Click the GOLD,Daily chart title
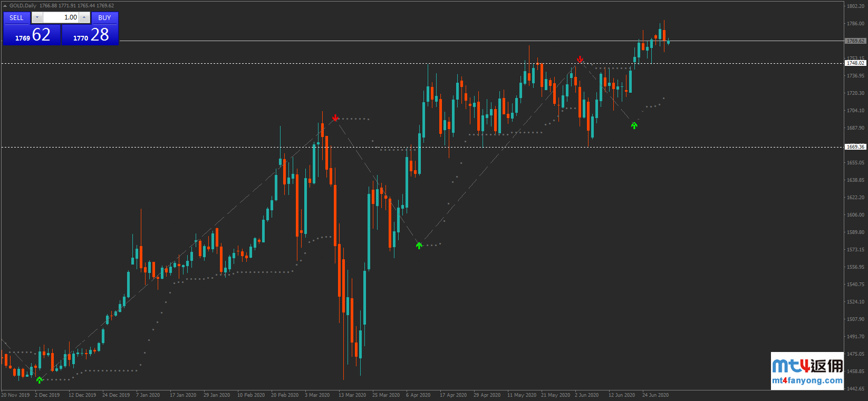 (x=23, y=6)
